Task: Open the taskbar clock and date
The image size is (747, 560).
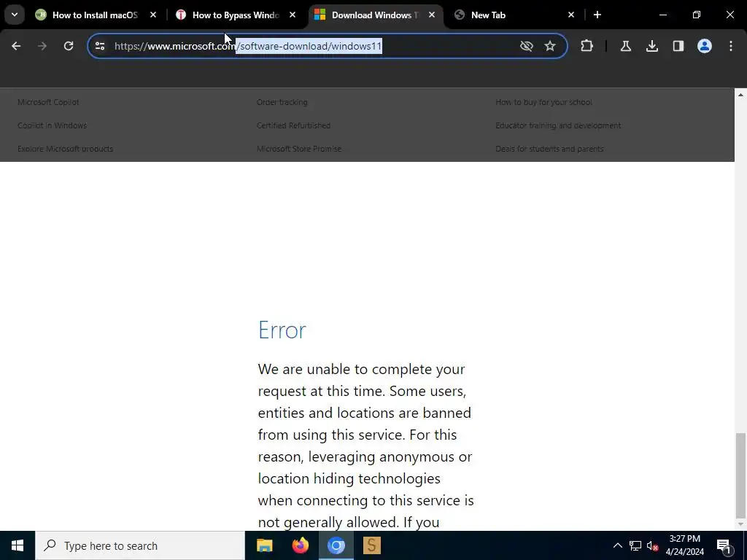Action: pyautogui.click(x=684, y=545)
